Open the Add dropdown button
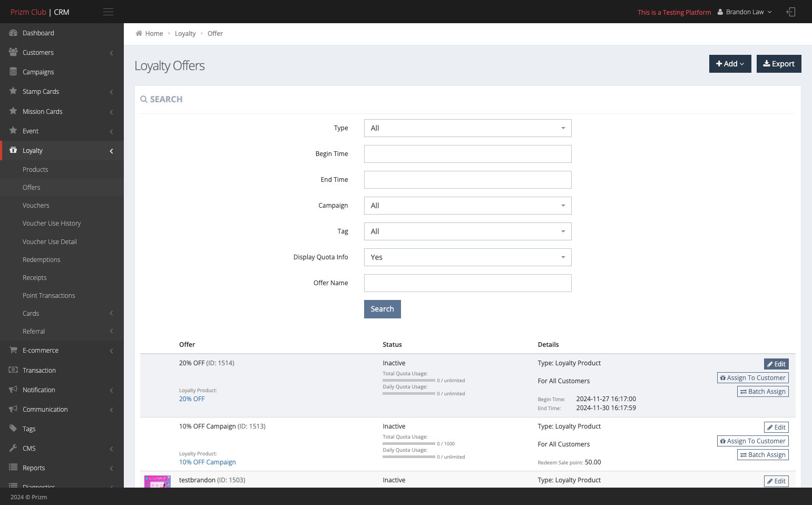The width and height of the screenshot is (812, 505). 730,64
